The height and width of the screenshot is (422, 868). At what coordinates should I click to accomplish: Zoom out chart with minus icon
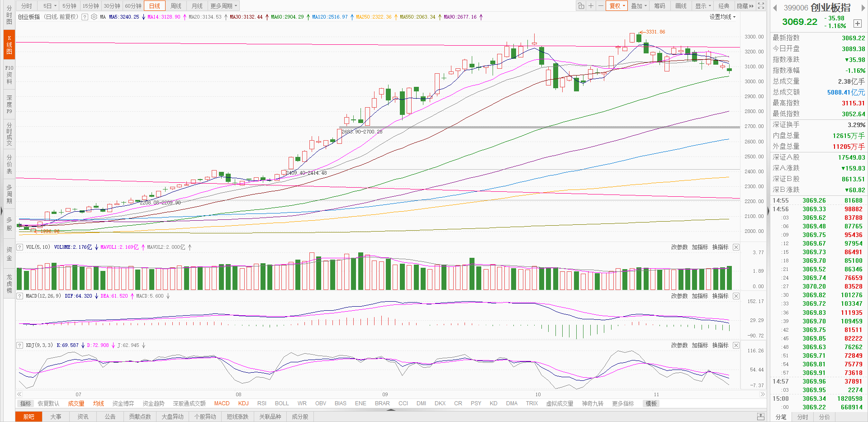[601, 6]
